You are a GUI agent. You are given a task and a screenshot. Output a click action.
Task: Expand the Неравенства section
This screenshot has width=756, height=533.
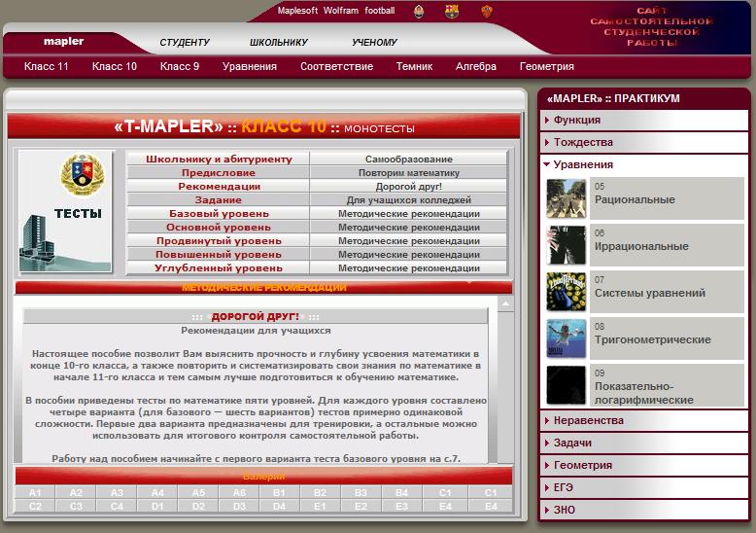[x=588, y=420]
